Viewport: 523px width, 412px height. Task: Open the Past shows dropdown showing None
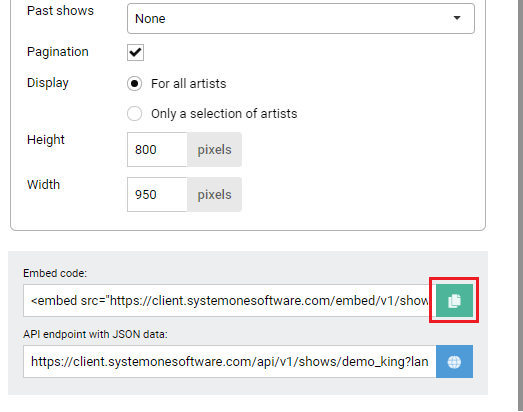pyautogui.click(x=301, y=18)
